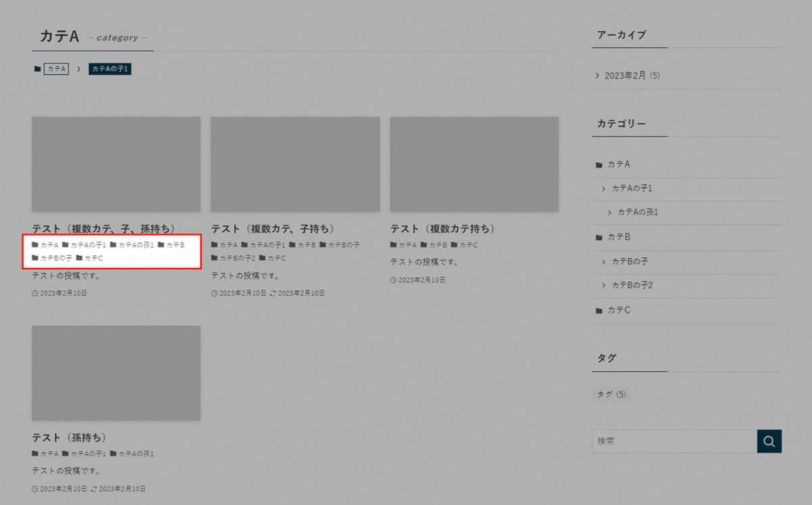Click update-date refresh icon under テスト（複数カテ、子持ち）
812x505 pixels.
[x=273, y=294]
